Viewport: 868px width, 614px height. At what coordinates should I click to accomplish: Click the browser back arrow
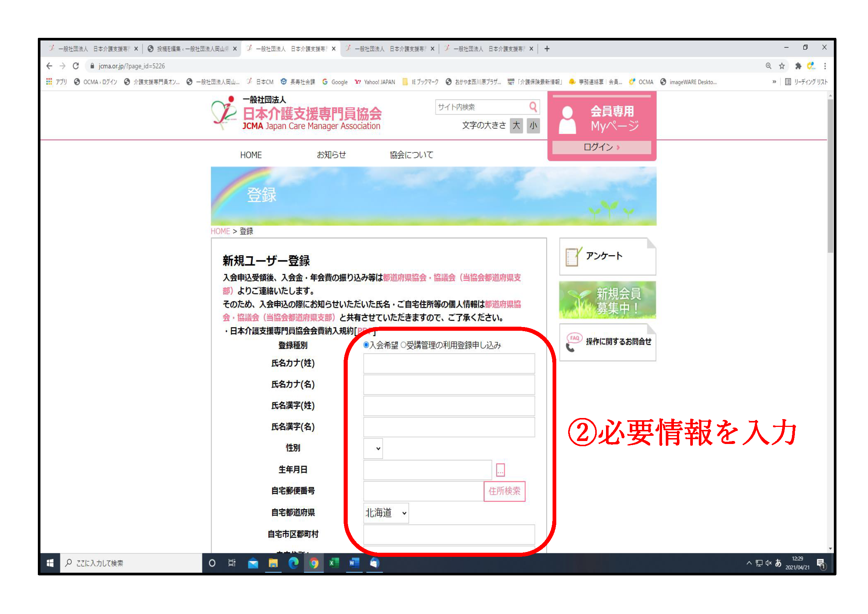point(49,66)
